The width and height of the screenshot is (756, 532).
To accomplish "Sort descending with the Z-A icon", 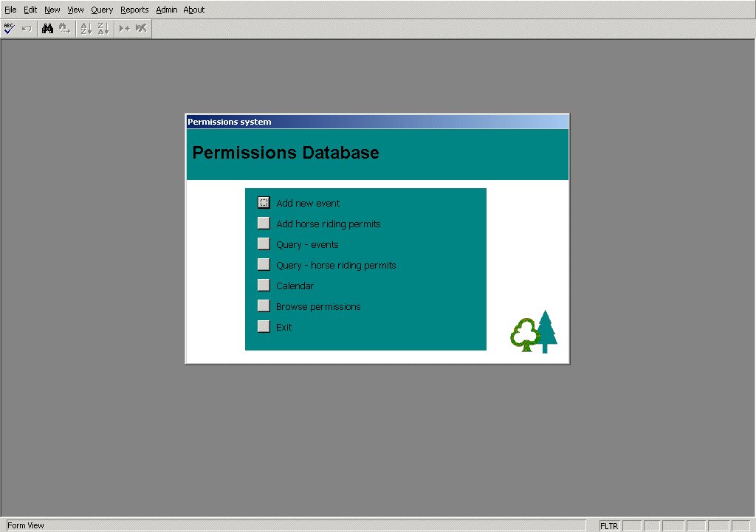I will 103,29.
